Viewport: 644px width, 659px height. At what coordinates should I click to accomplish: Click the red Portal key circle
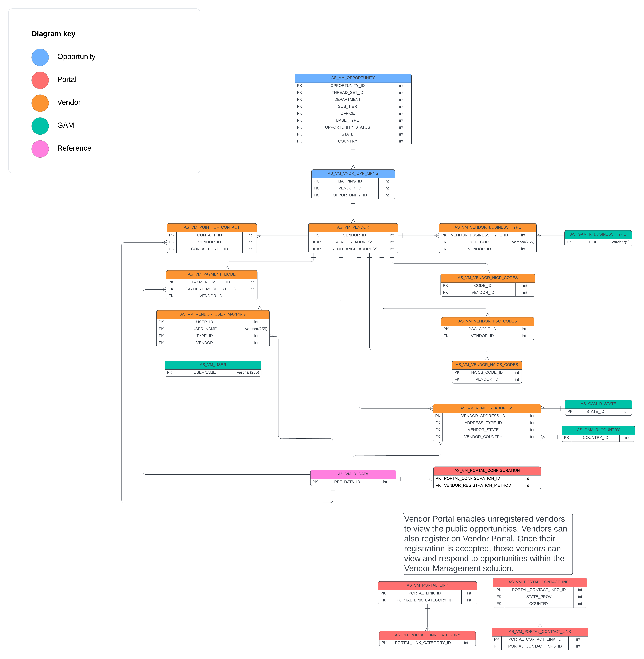[x=40, y=80]
